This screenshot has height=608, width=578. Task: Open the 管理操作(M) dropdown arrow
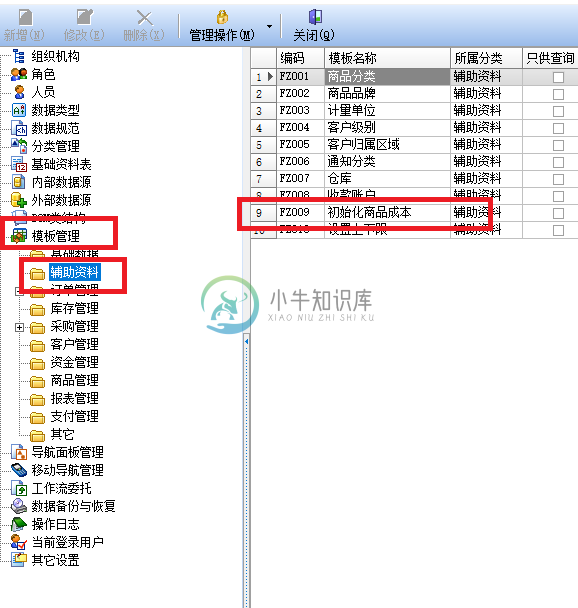269,26
